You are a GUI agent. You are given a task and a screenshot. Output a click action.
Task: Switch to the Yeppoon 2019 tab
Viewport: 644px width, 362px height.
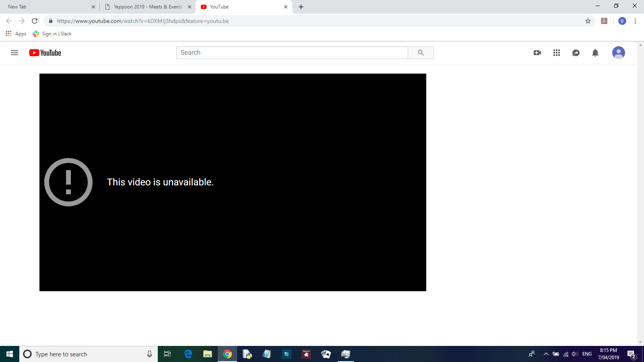[147, 7]
